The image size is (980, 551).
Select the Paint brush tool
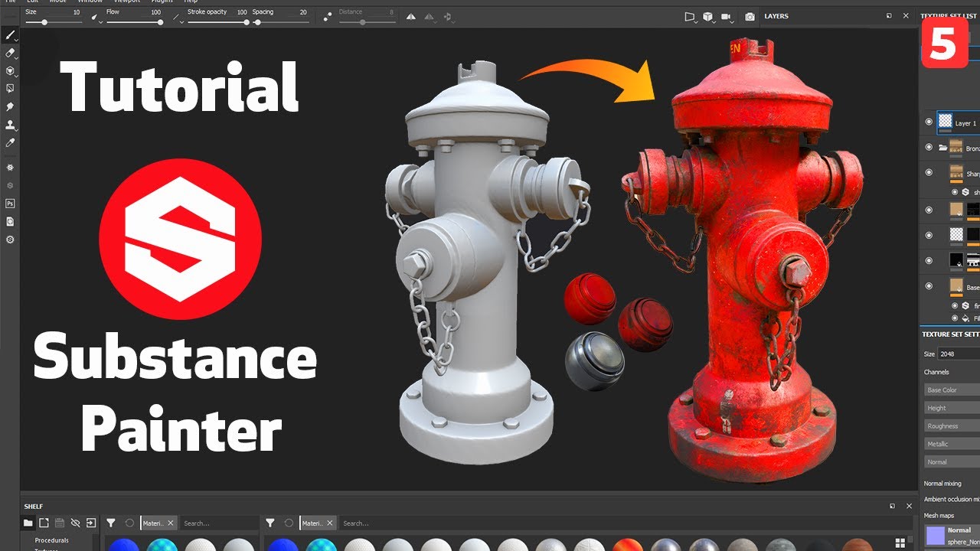[11, 35]
